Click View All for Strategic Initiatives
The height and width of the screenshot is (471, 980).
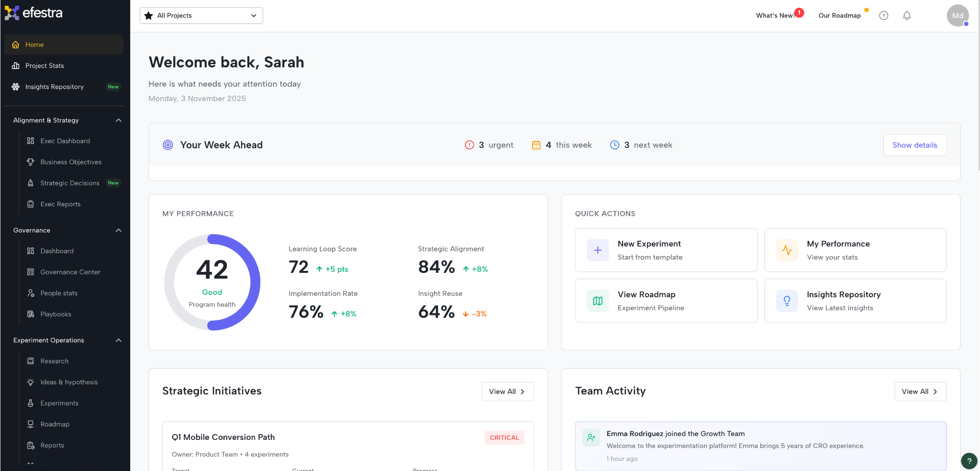coord(507,392)
